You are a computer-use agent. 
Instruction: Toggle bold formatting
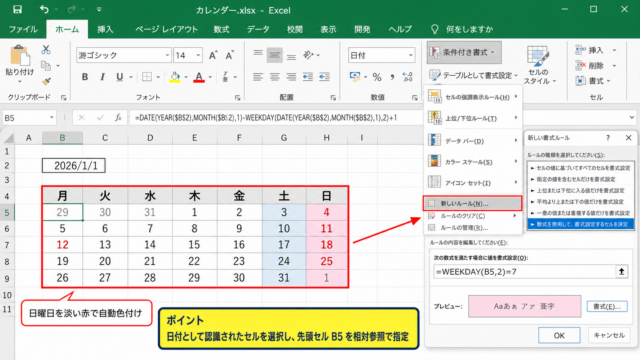(85, 77)
